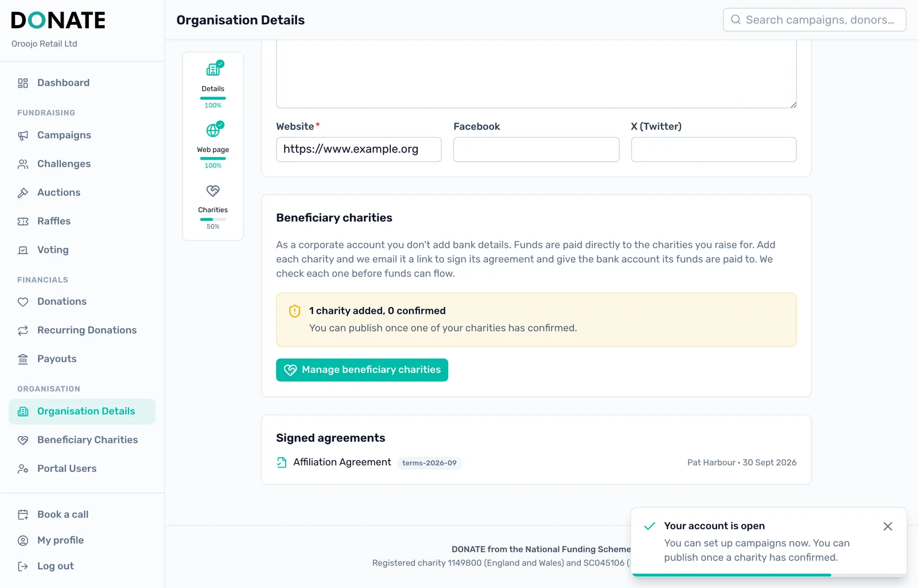Click the yellow warning shield icon
Viewport: 918px width, 588px height.
[x=295, y=311]
